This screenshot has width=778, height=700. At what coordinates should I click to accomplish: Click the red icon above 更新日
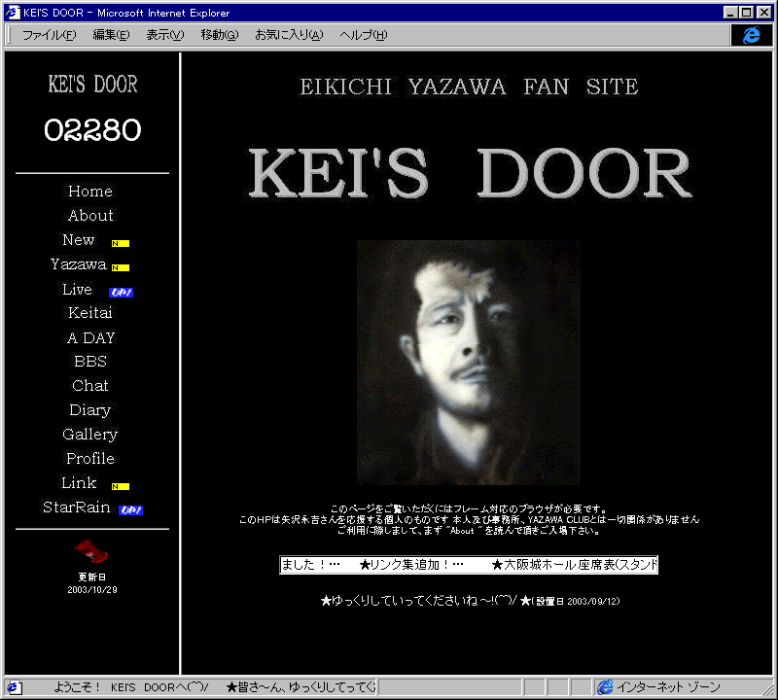tap(91, 550)
